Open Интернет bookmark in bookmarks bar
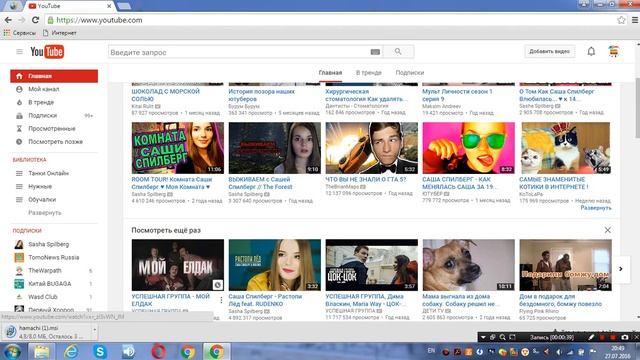 [60, 33]
